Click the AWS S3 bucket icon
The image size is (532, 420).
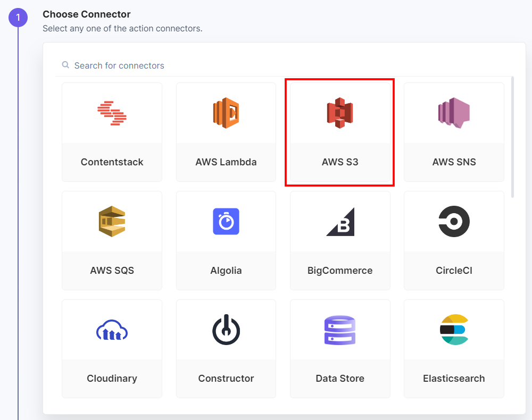tap(340, 112)
